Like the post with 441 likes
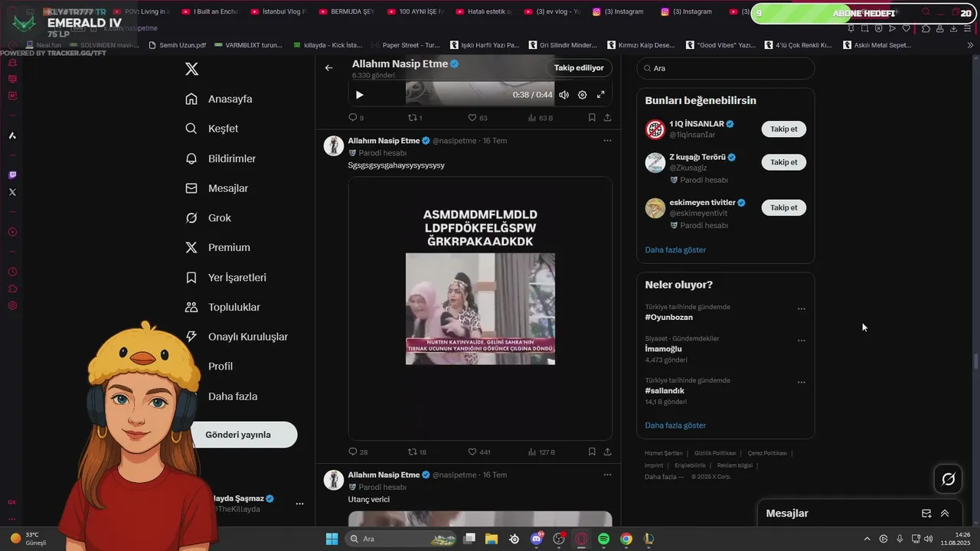This screenshot has height=551, width=980. [x=479, y=452]
